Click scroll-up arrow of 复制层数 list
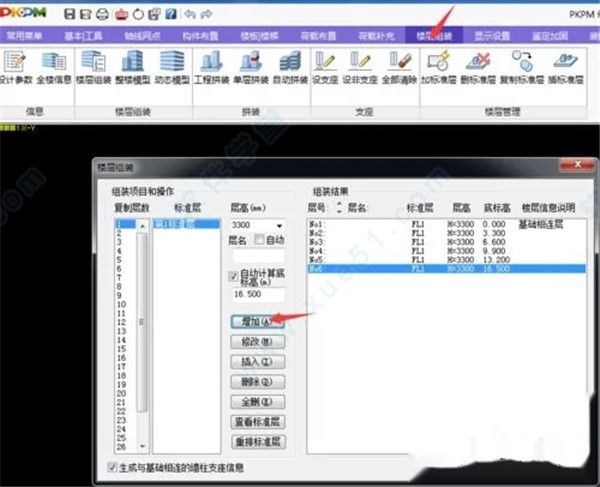The height and width of the screenshot is (487, 600). [142, 225]
